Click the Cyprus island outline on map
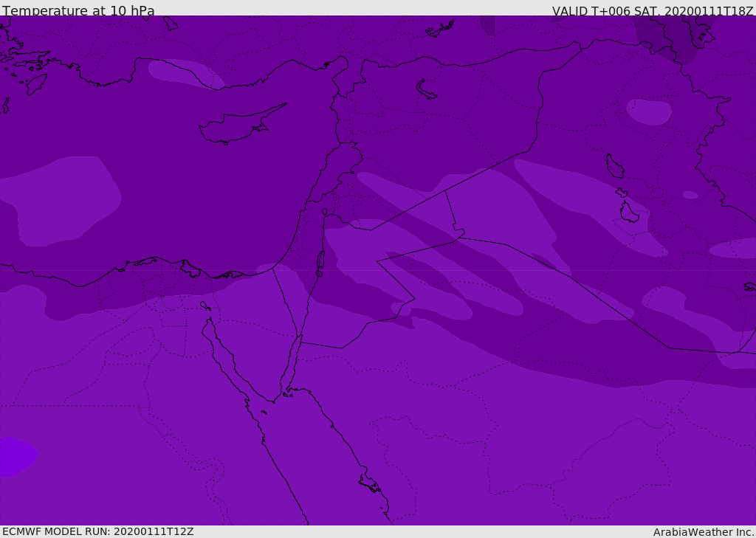This screenshot has height=538, width=756. [x=242, y=125]
